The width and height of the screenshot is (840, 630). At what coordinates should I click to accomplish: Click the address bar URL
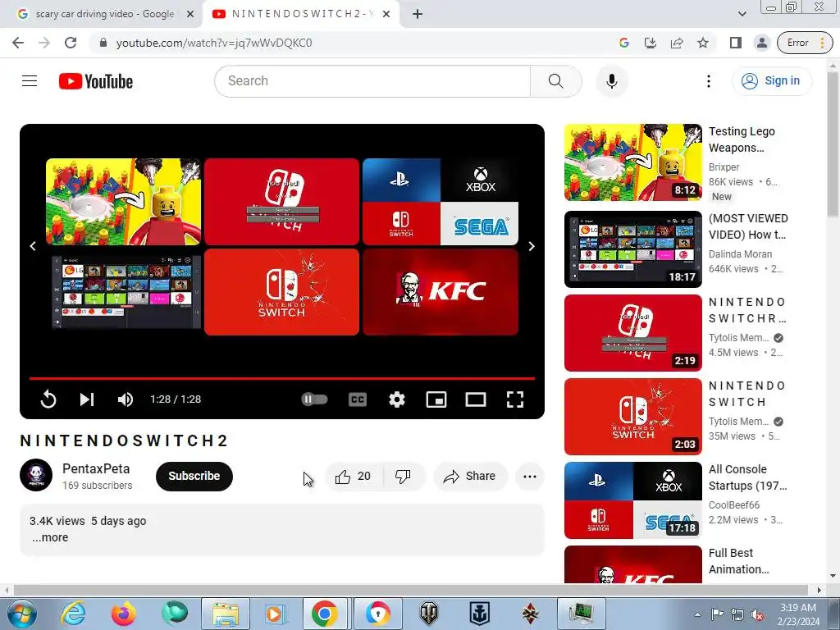pos(214,43)
